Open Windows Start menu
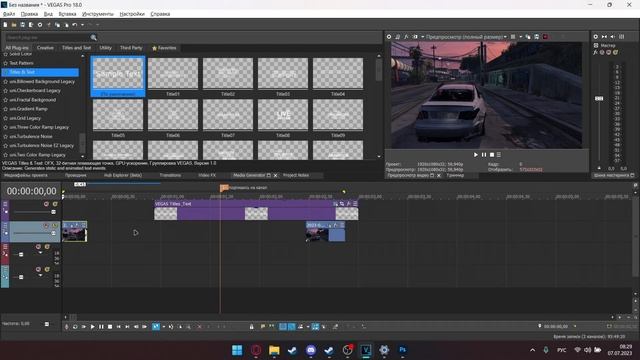This screenshot has height=360, width=640. tap(237, 350)
